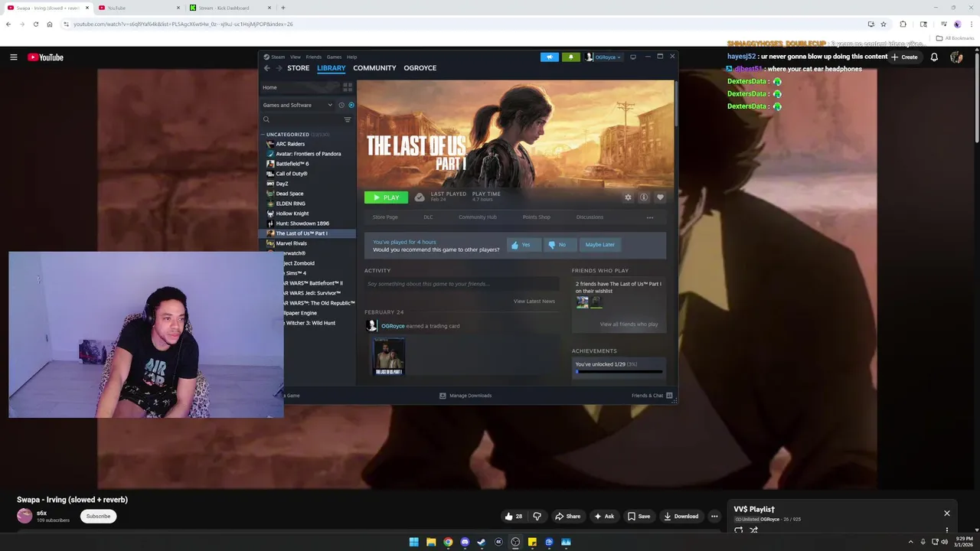
Task: Select Marvel Rivals in the game list
Action: coord(291,243)
